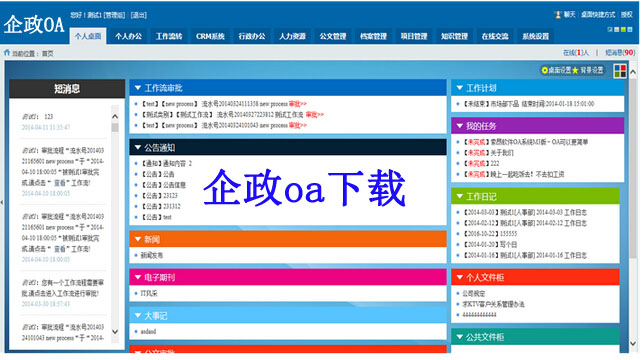This screenshot has height=360, width=641.
Task: Open the 行政办公 tab
Action: [252, 36]
